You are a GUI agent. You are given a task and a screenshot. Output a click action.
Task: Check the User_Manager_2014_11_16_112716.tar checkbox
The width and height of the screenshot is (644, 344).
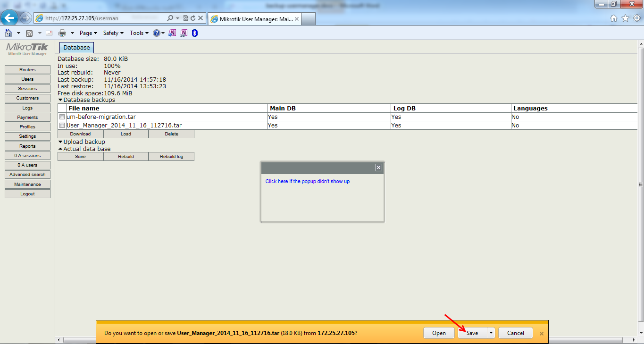(x=62, y=126)
